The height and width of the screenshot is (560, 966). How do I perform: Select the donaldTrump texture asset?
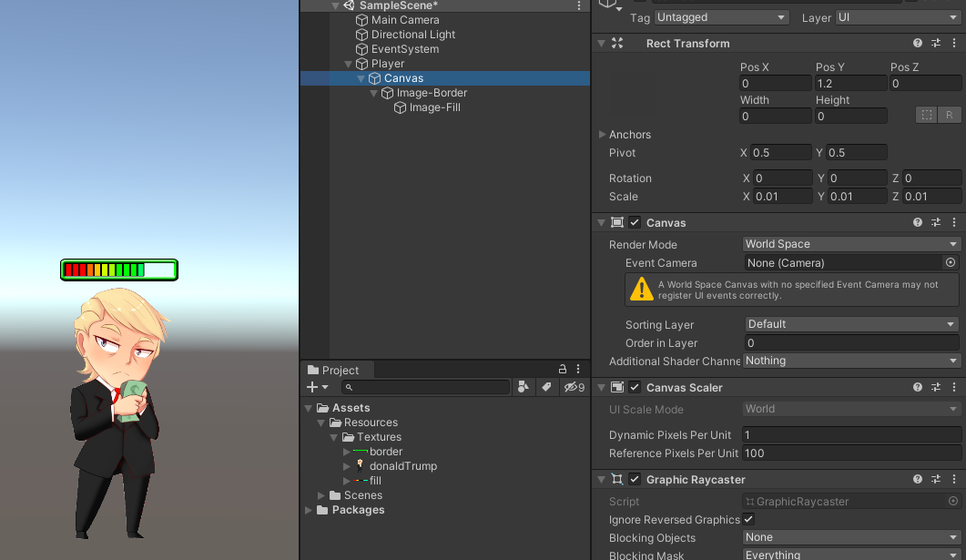403,465
